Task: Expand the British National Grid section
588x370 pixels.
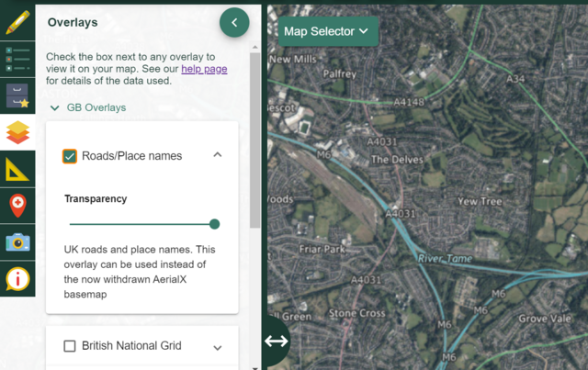Action: pyautogui.click(x=218, y=347)
